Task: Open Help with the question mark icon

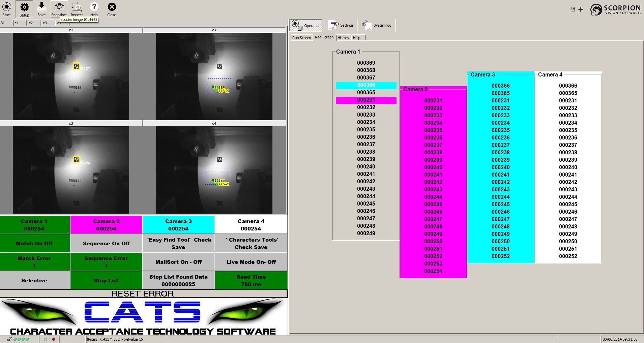Action: (94, 7)
